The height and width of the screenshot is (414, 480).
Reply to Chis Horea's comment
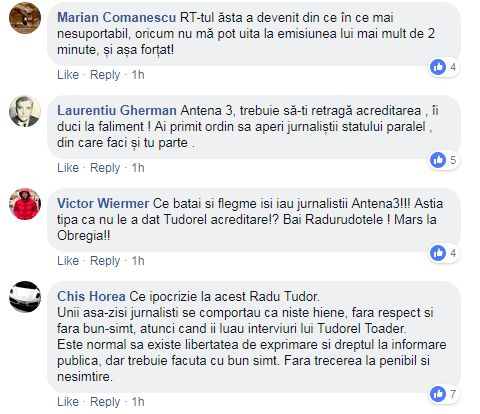[x=105, y=402]
